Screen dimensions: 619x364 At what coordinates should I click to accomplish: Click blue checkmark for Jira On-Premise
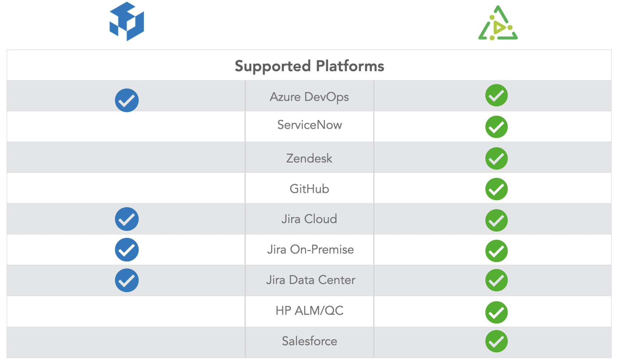127,250
